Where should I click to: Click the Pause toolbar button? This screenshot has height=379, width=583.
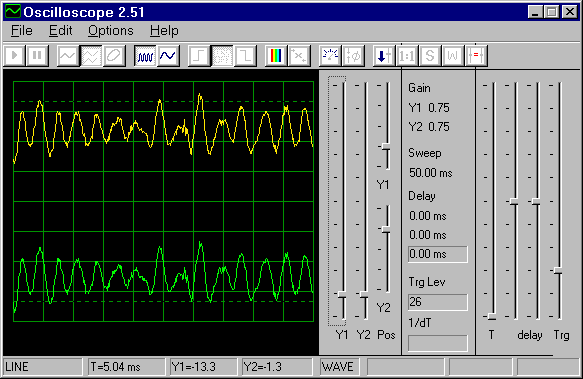[37, 56]
